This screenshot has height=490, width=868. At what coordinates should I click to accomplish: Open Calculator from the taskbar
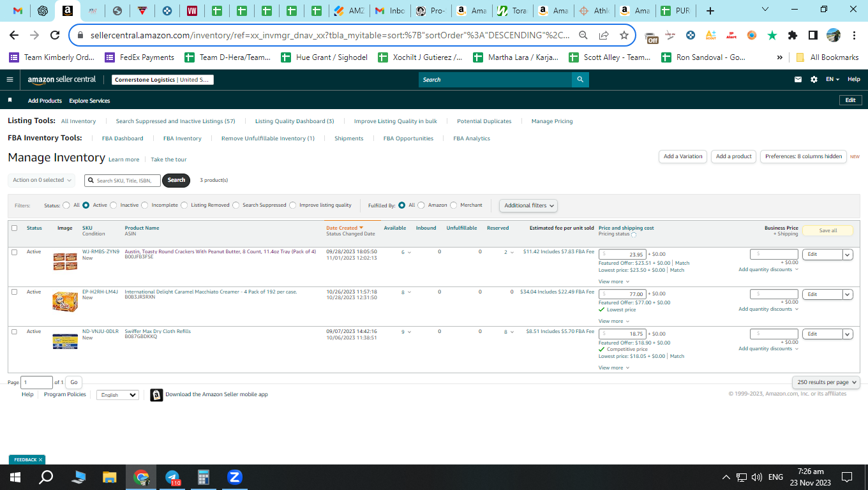(204, 477)
